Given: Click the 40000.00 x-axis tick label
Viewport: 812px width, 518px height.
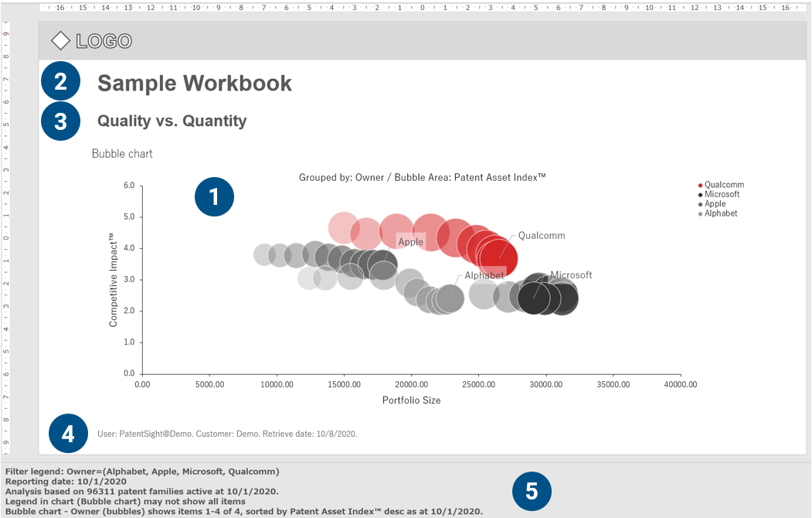Looking at the screenshot, I should (681, 384).
